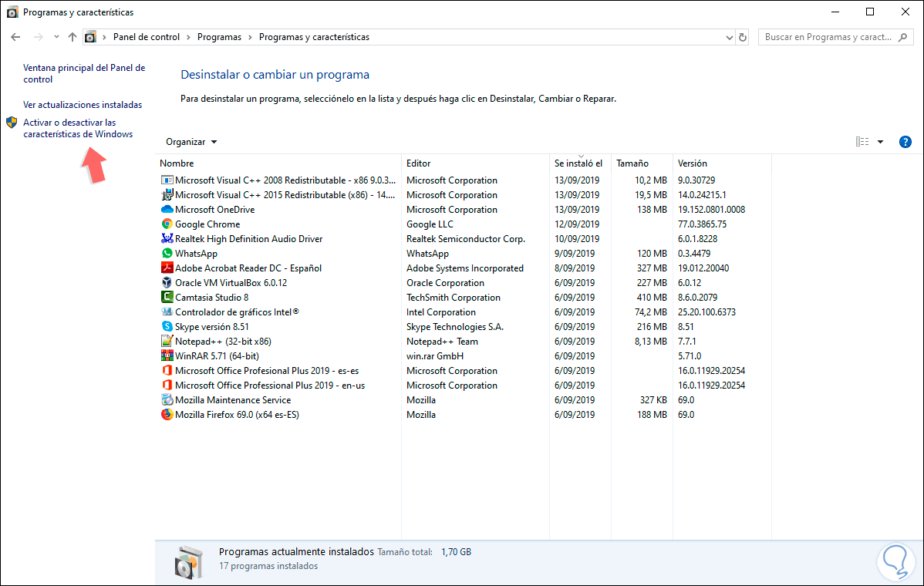Click the refresh button in address bar
This screenshot has height=586, width=924.
point(743,37)
